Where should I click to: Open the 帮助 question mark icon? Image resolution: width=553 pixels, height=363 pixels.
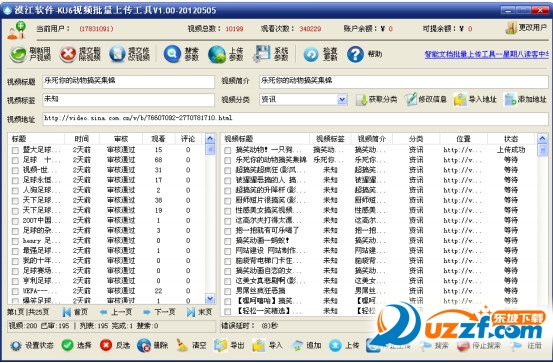point(355,54)
